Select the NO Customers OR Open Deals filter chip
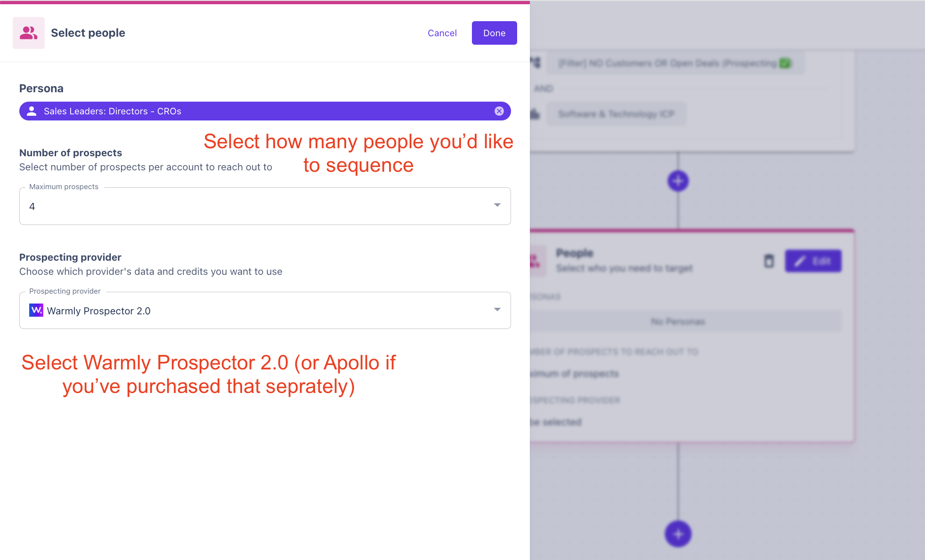 tap(675, 63)
